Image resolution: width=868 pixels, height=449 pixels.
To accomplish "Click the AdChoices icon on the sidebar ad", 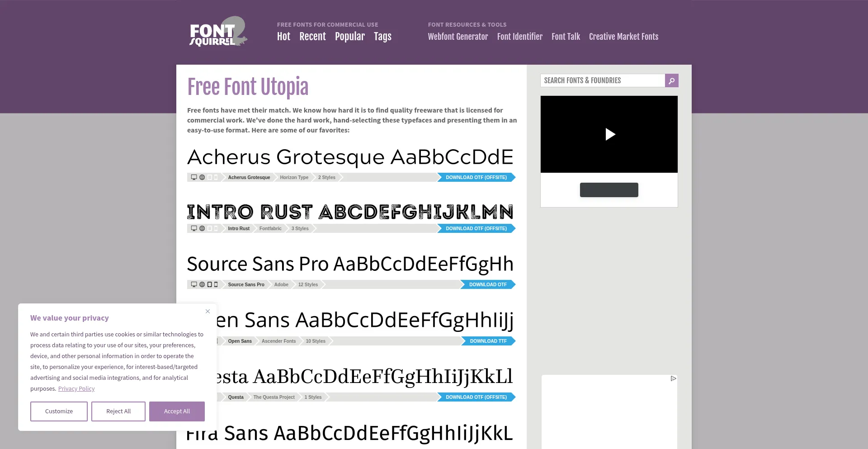I will coord(673,378).
